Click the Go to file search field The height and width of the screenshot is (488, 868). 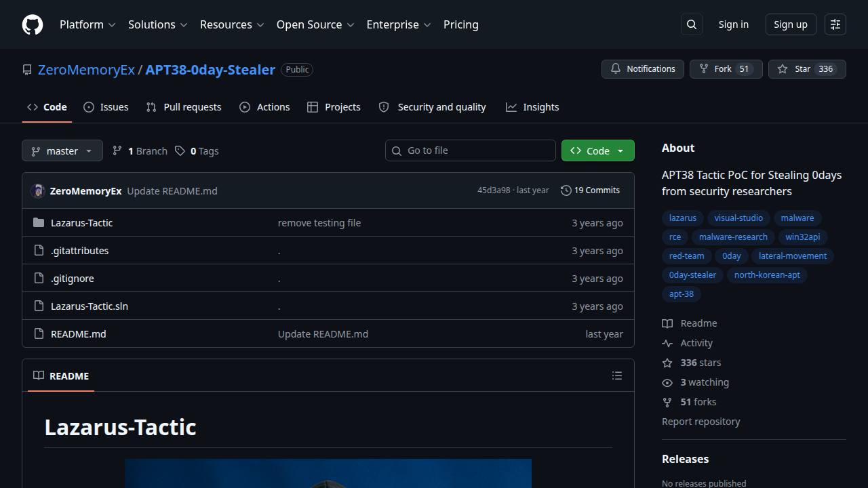pos(471,150)
